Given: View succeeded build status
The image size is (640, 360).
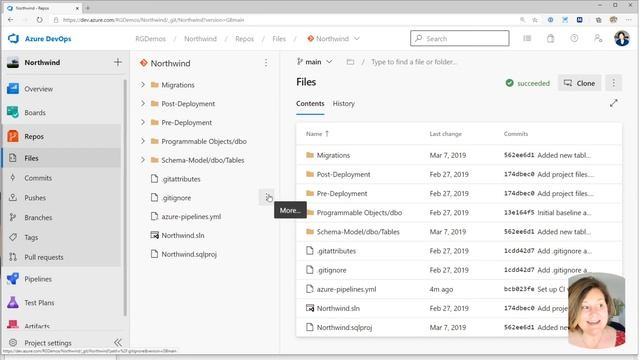Looking at the screenshot, I should (x=527, y=83).
